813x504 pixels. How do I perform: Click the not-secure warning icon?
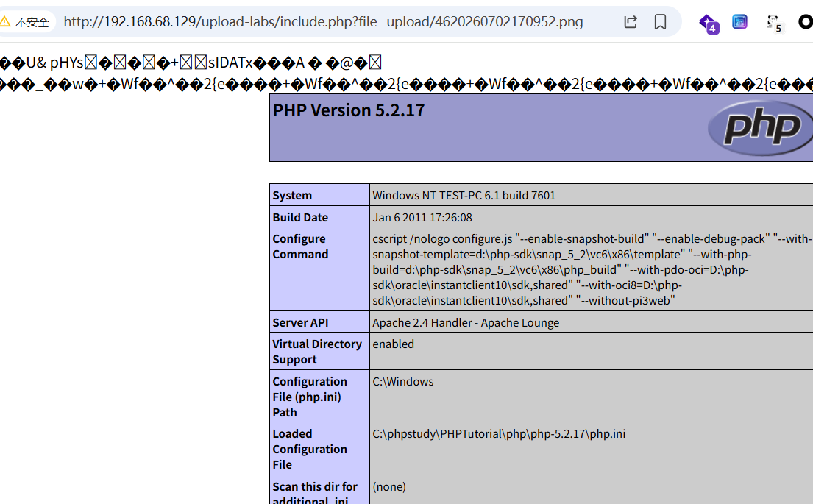[4, 22]
